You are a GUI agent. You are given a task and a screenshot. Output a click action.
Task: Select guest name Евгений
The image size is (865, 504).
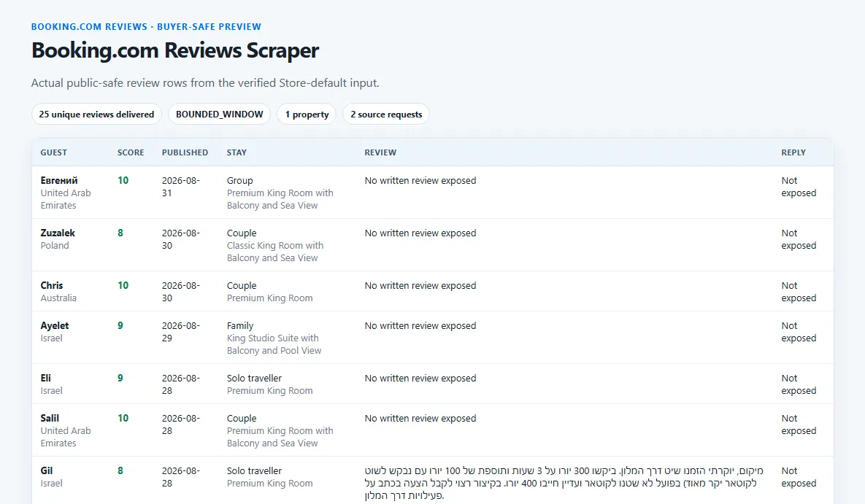coord(59,180)
